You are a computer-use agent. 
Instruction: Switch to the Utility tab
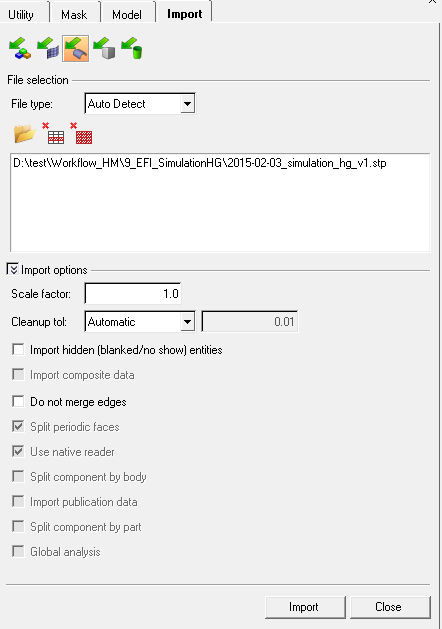point(21,15)
